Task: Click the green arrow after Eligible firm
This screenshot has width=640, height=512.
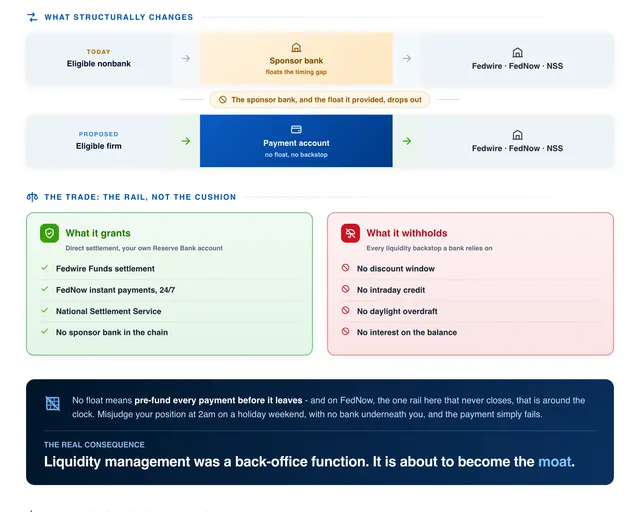Action: click(186, 141)
